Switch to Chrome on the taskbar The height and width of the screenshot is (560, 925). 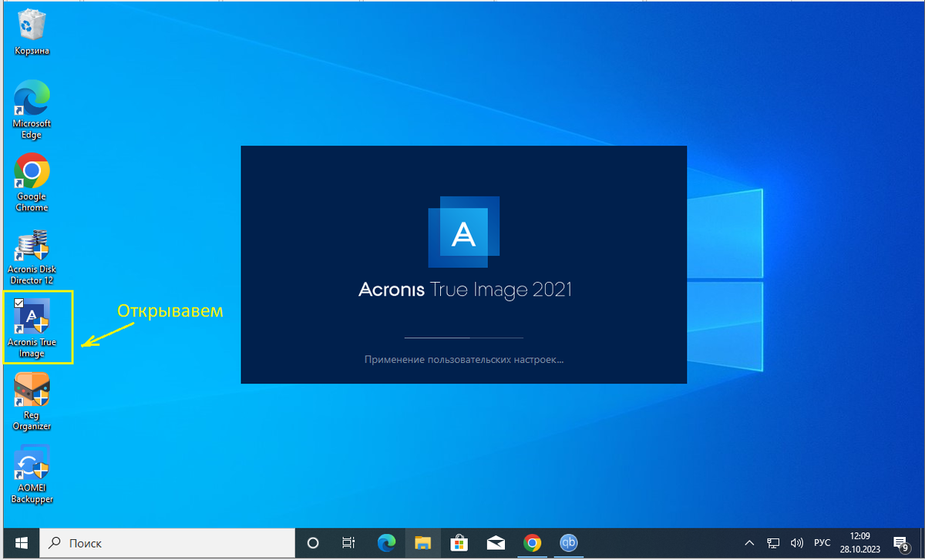532,543
